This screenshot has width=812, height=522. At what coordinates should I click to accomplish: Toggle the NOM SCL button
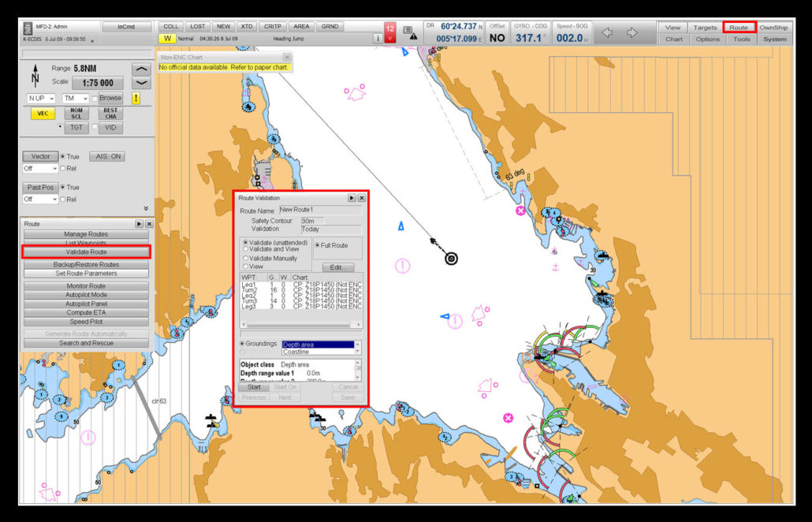click(x=76, y=114)
